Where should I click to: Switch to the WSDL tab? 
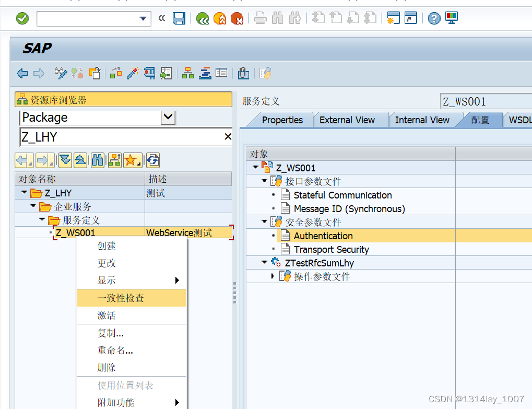(x=520, y=120)
